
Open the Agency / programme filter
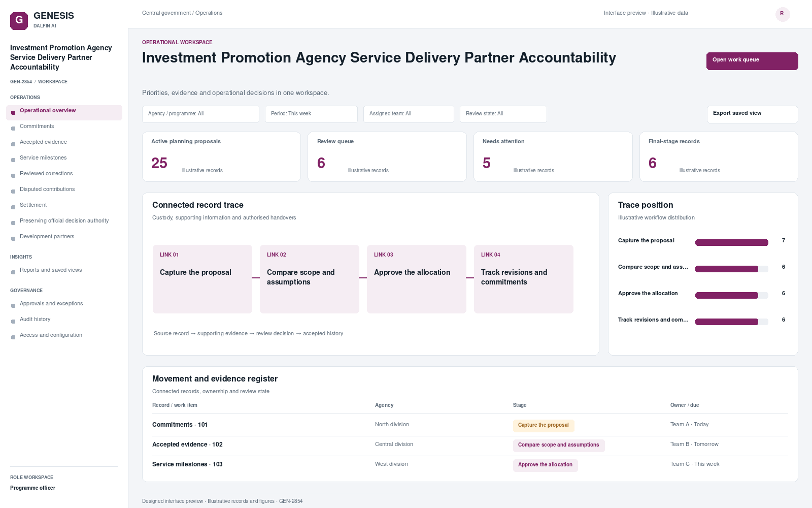pos(200,114)
